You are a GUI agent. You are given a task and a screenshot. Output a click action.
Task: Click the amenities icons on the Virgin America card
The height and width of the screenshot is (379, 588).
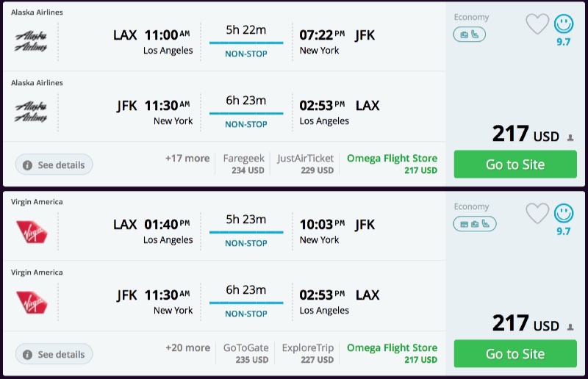tap(474, 224)
